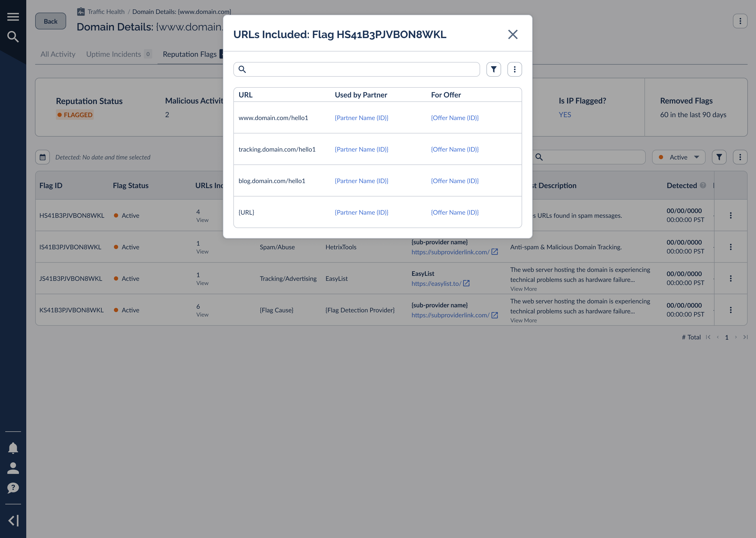Open the Detected date calendar picker
This screenshot has width=756, height=538.
click(x=43, y=157)
